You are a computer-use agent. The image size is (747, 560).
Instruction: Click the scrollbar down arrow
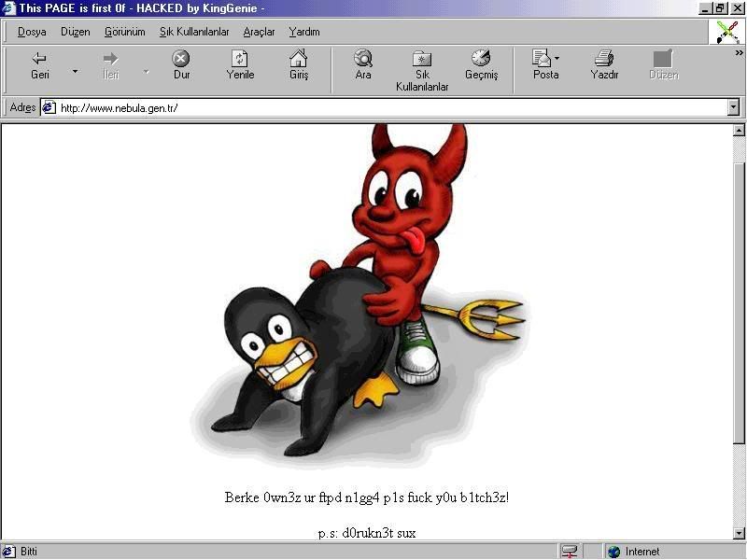(739, 533)
